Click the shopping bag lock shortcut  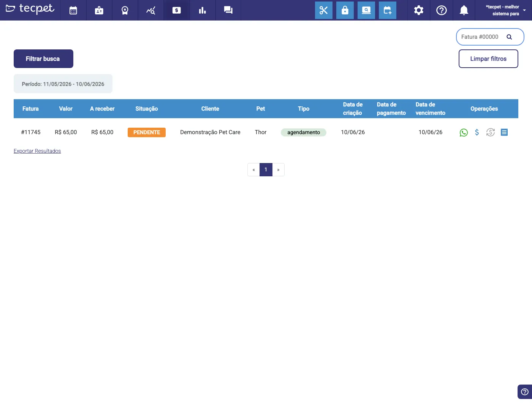(x=345, y=10)
